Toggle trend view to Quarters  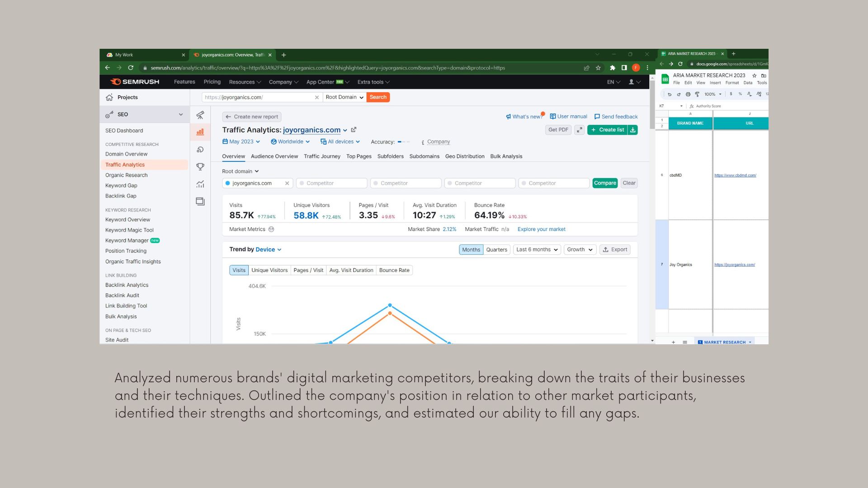coord(496,249)
